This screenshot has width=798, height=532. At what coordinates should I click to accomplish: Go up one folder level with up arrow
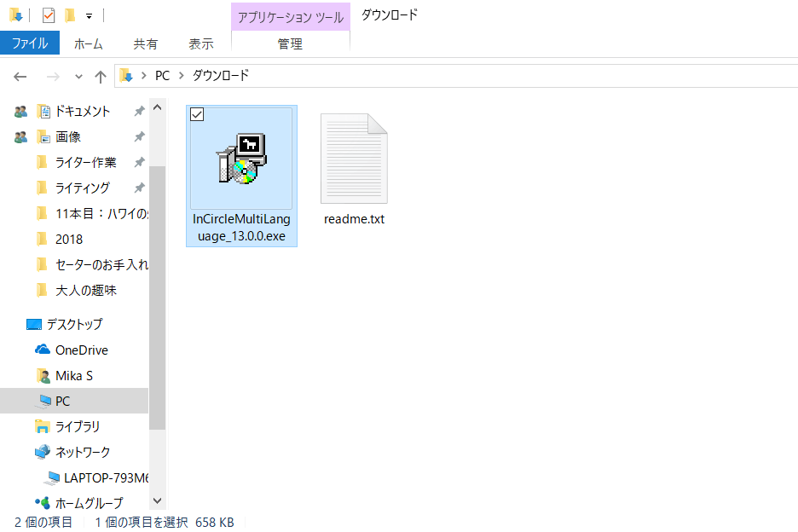tap(101, 76)
